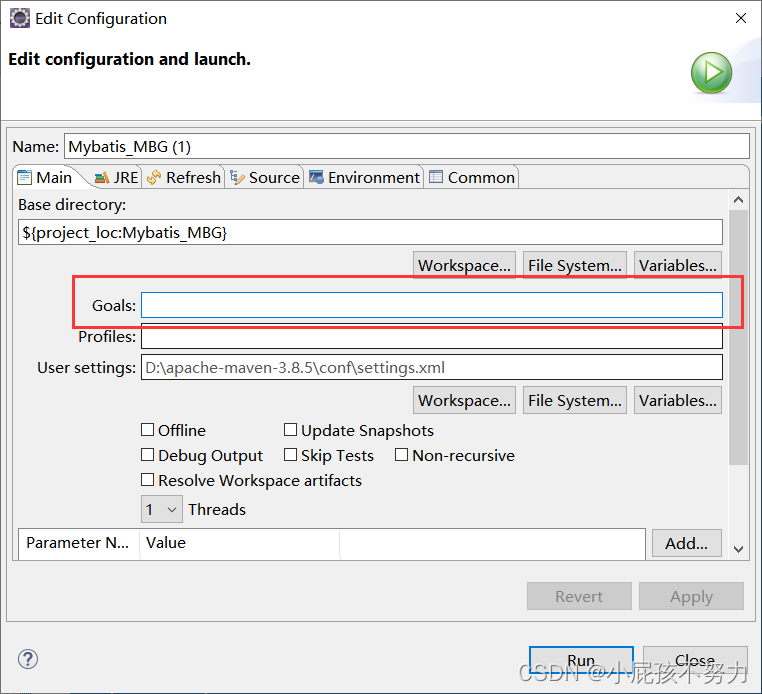Image resolution: width=762 pixels, height=694 pixels.
Task: Click Variables button under User settings
Action: [x=677, y=400]
